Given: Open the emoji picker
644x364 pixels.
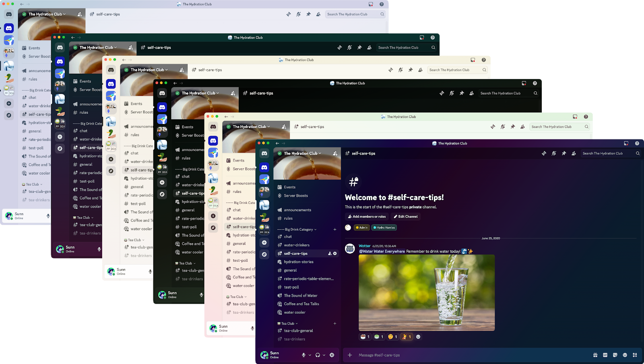Looking at the screenshot, I should [625, 355].
